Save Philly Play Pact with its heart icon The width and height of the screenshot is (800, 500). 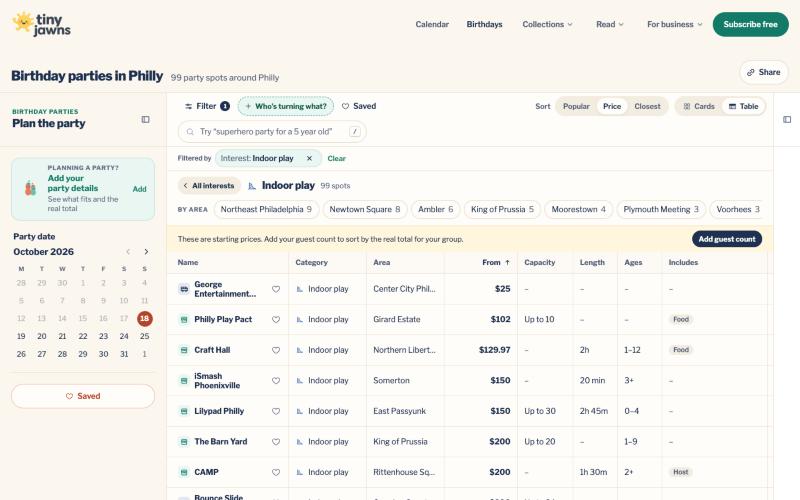[x=276, y=320]
